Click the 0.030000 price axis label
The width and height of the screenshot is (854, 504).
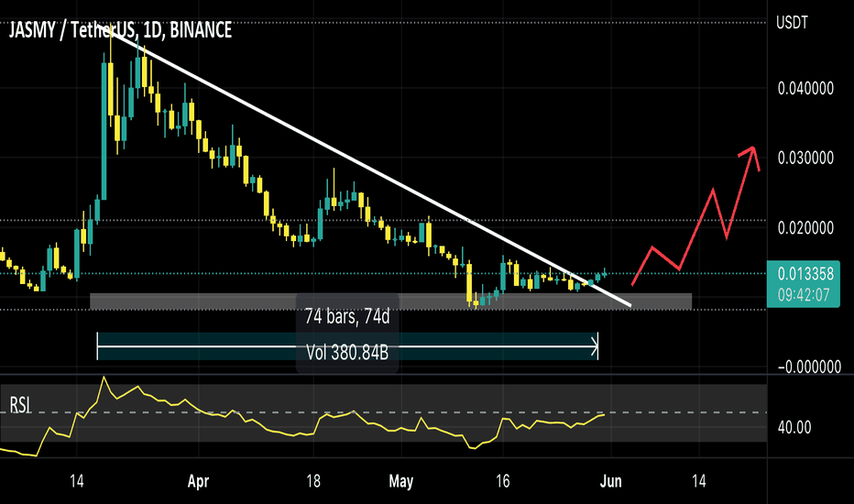pos(805,158)
